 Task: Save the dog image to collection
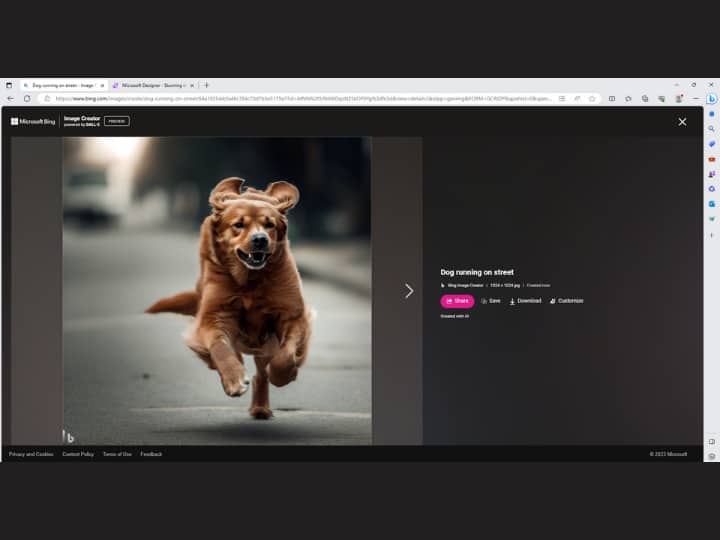pyautogui.click(x=490, y=301)
